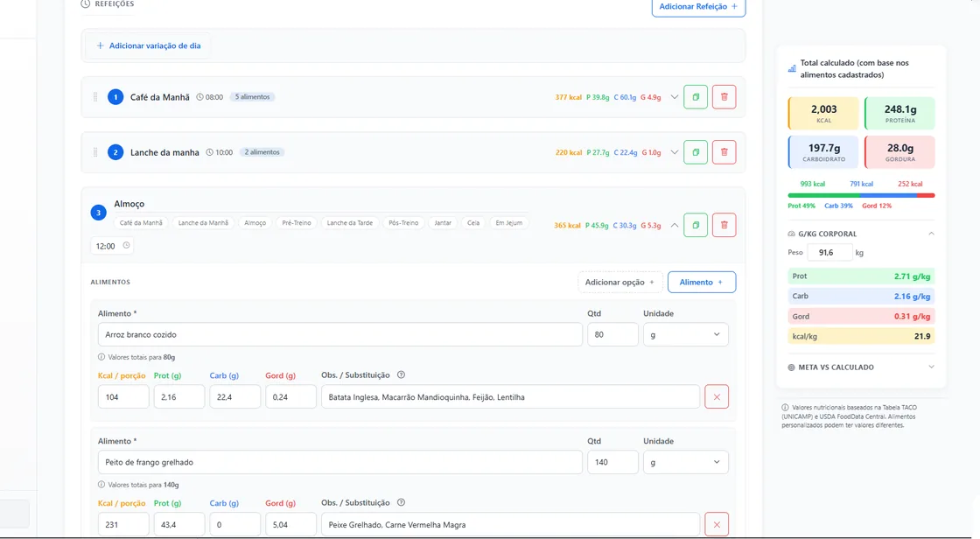Image resolution: width=980 pixels, height=539 pixels.
Task: Duplicate the Café da Manhã meal
Action: (696, 97)
